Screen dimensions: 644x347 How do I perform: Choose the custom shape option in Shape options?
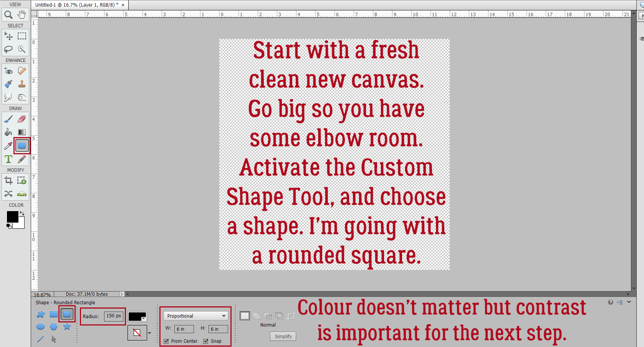pos(41,315)
